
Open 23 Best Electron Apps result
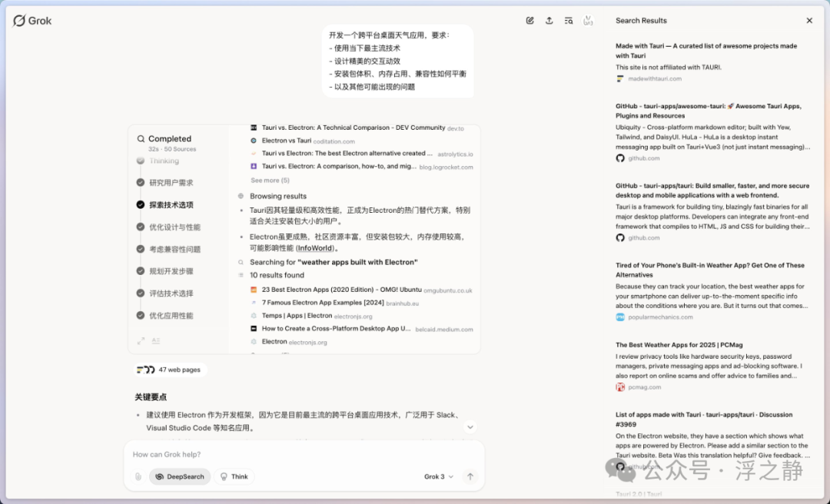coord(341,290)
